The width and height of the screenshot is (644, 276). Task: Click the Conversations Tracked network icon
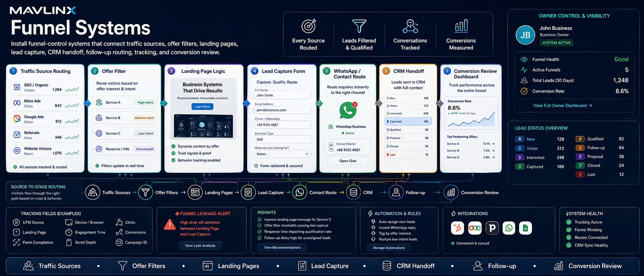tap(410, 26)
